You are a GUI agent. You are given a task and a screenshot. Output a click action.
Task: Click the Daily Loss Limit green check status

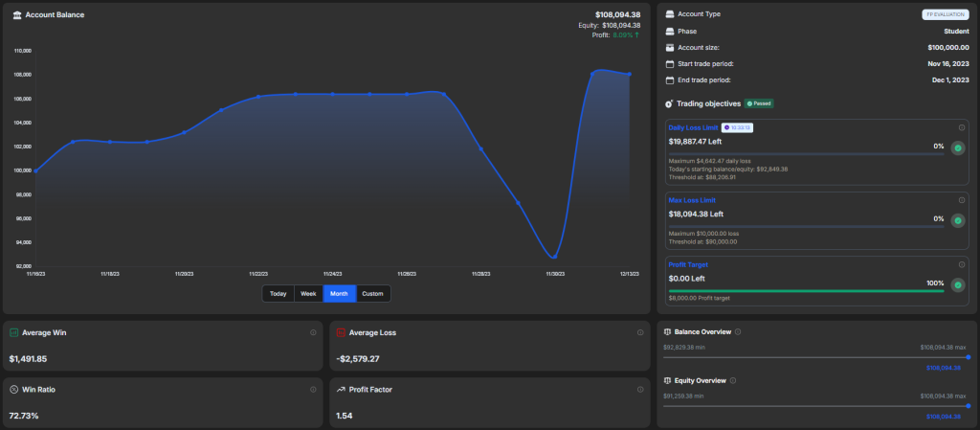click(957, 147)
